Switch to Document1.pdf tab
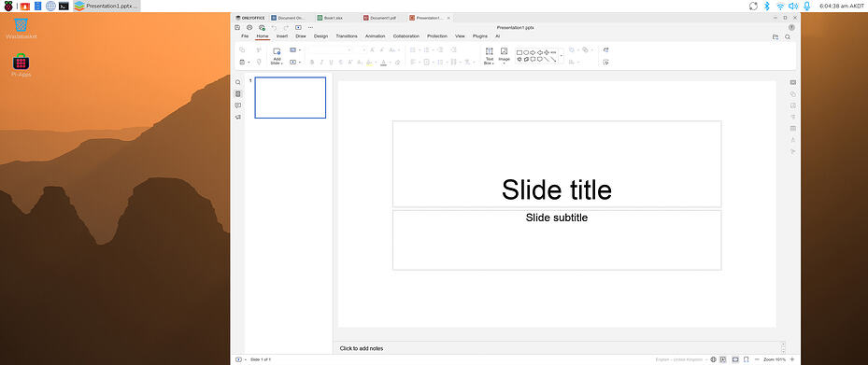The height and width of the screenshot is (365, 868). click(383, 18)
